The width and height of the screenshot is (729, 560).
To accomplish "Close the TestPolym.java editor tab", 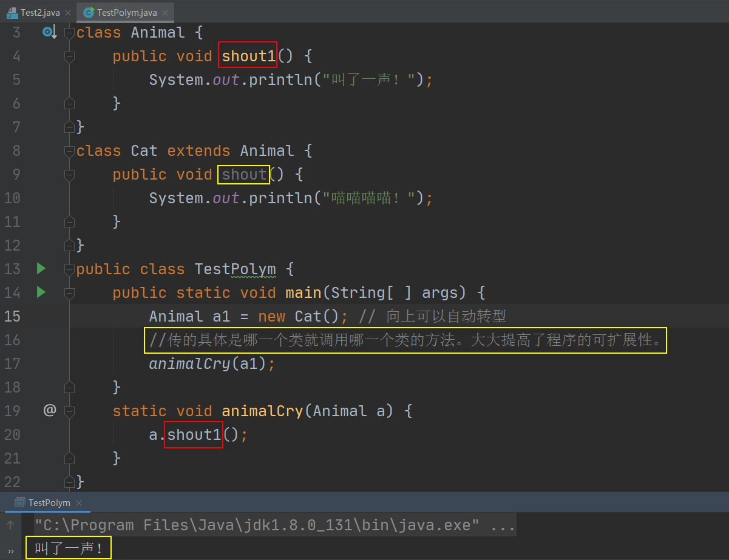I will [165, 13].
